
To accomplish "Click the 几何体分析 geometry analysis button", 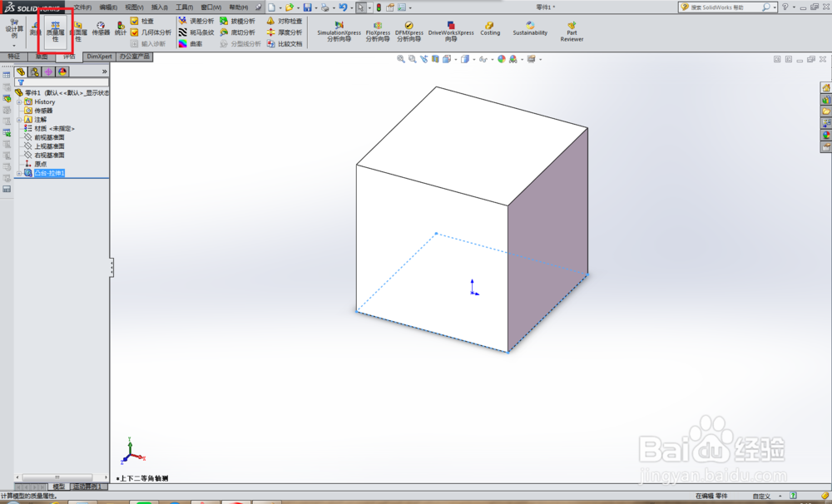I will coord(151,32).
